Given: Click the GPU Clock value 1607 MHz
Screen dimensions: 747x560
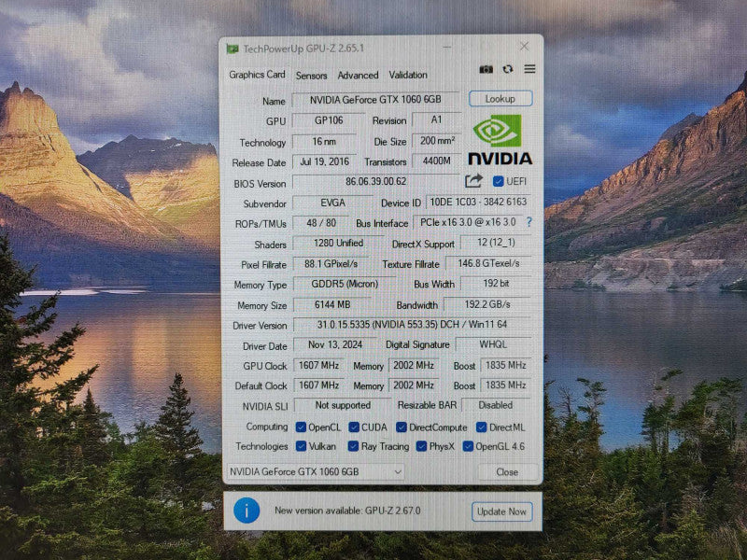Looking at the screenshot, I should (x=318, y=365).
